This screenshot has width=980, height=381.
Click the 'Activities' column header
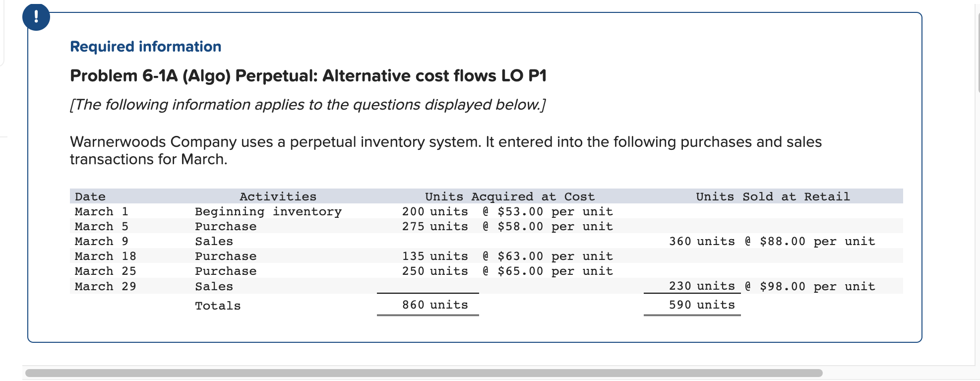tap(278, 196)
